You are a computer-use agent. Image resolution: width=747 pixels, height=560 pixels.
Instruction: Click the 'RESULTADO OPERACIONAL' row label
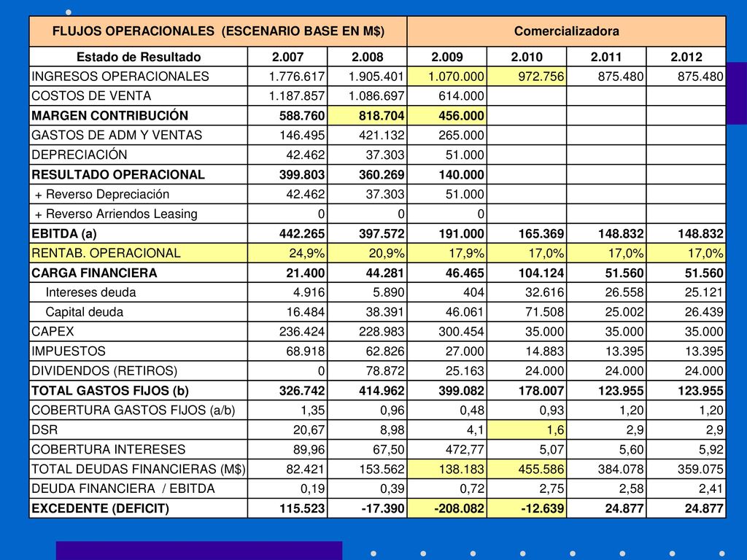(118, 175)
